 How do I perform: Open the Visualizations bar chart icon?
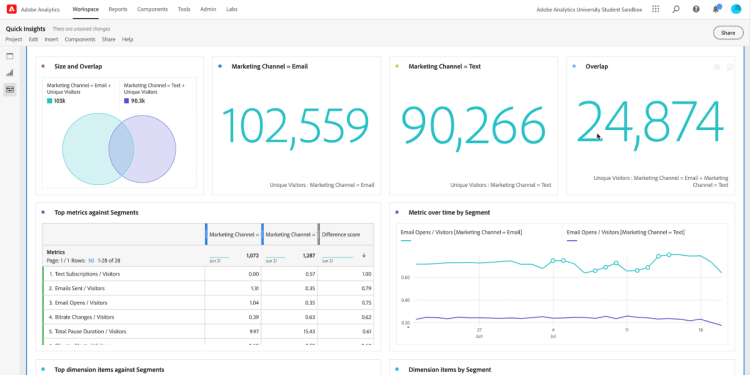[10, 73]
